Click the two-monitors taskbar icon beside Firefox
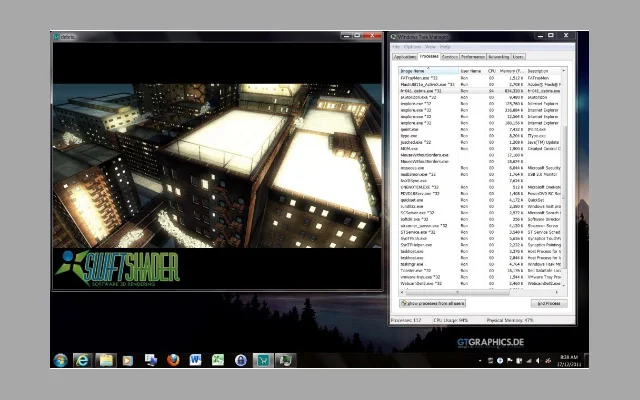 151,360
